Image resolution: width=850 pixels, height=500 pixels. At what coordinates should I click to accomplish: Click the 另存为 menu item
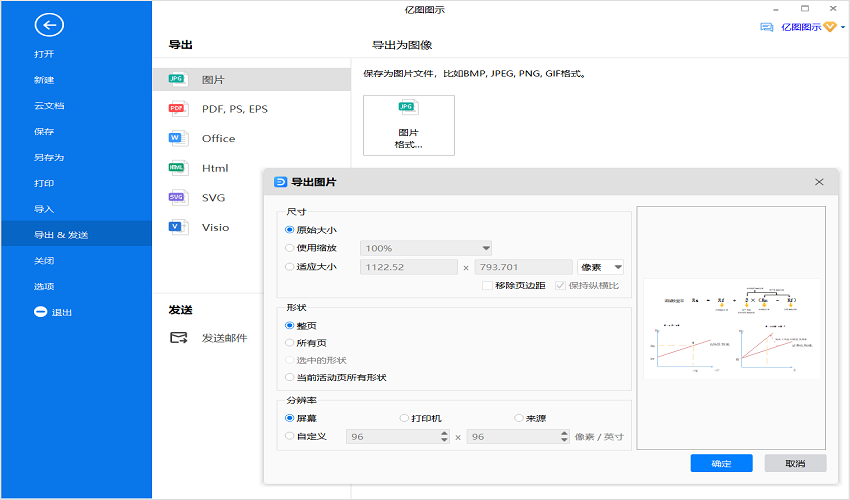[49, 157]
